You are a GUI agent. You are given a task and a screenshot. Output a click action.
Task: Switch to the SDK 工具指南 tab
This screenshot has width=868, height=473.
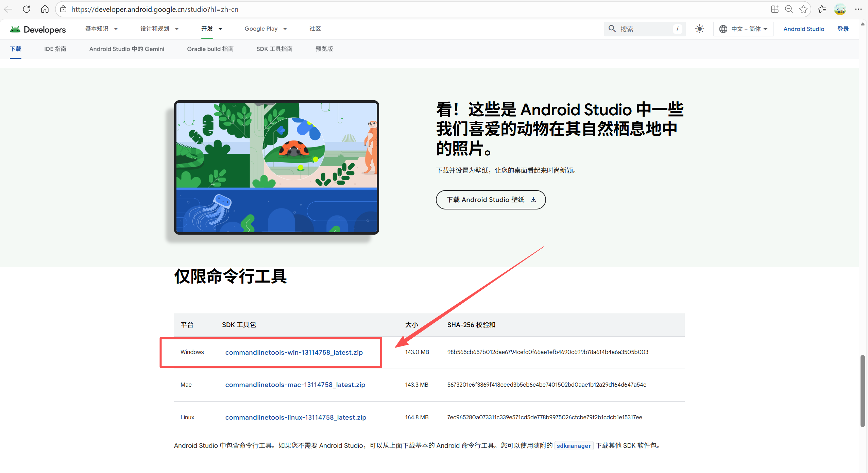click(274, 49)
